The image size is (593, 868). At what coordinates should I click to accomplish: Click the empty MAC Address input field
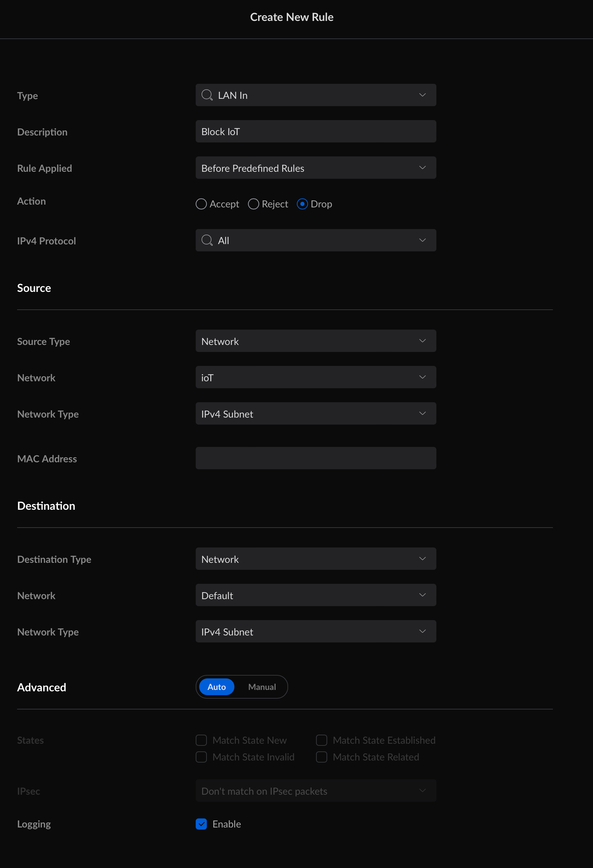pos(316,458)
